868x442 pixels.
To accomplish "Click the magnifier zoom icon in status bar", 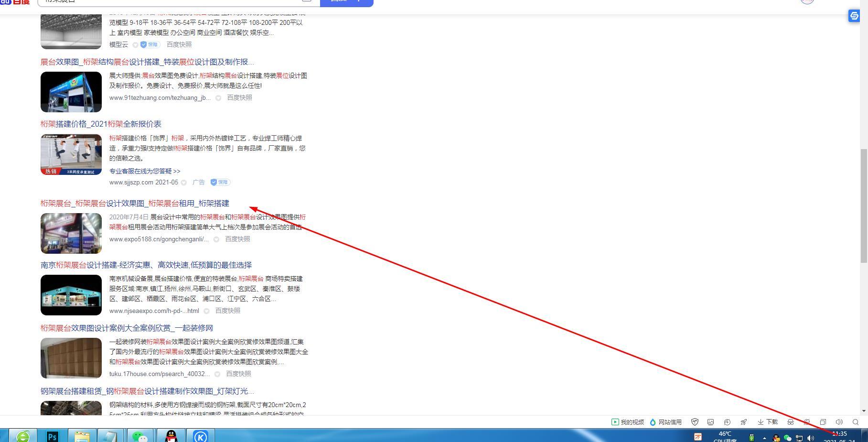I will (x=856, y=422).
